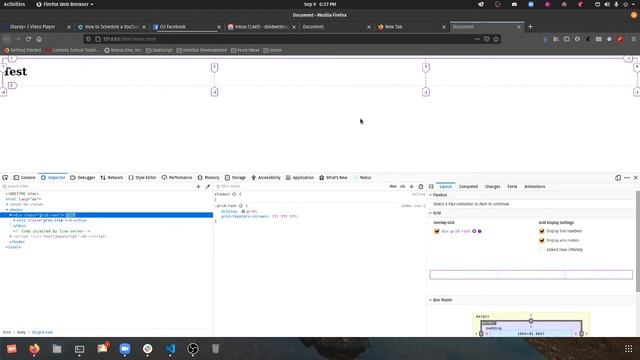Toggle the three-pane inspector mode icon
Screen dimensions: 640x360
(x=431, y=187)
